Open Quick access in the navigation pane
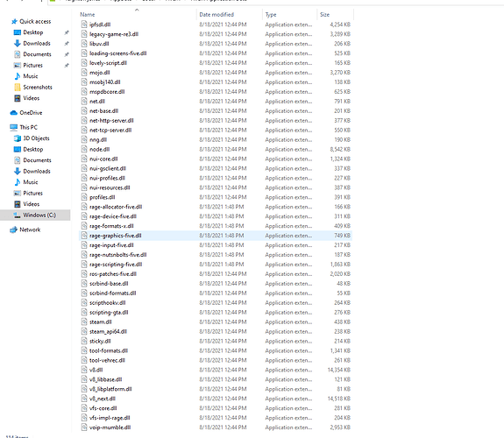Screen dimensions: 504x438 pos(35,22)
